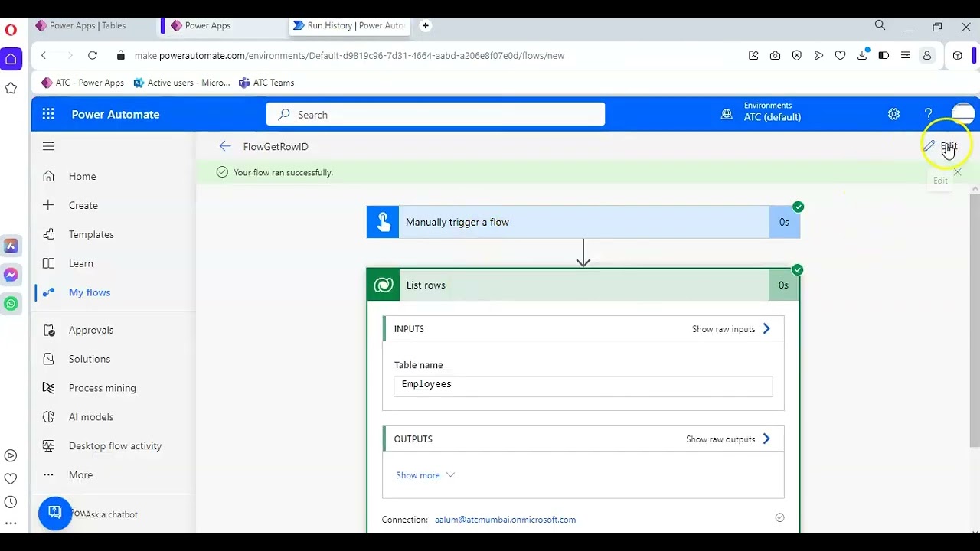Go back using the FlowGetRowID arrow
Image resolution: width=980 pixels, height=551 pixels.
click(224, 146)
